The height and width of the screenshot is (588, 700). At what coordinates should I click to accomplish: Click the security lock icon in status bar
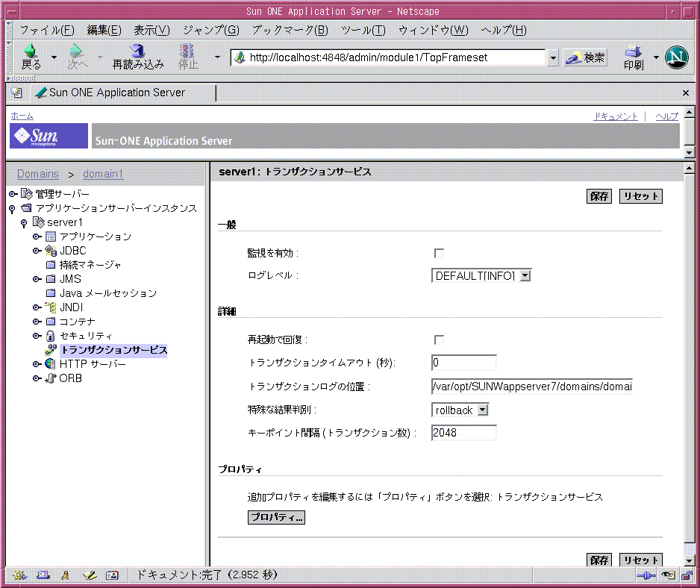[687, 575]
